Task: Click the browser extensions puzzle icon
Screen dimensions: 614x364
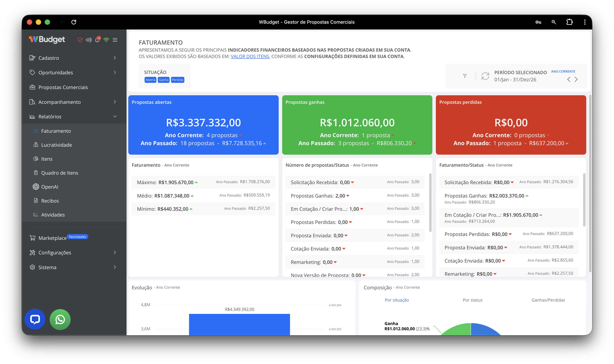Action: tap(569, 22)
